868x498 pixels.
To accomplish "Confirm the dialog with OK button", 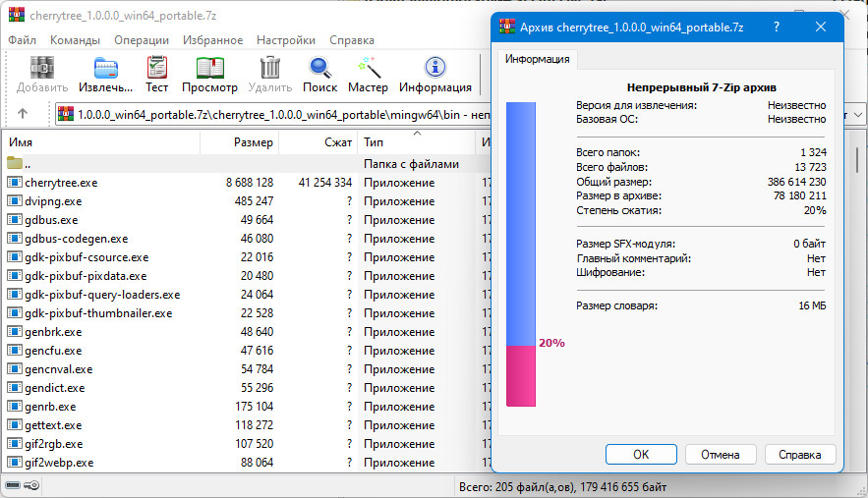I will click(641, 454).
